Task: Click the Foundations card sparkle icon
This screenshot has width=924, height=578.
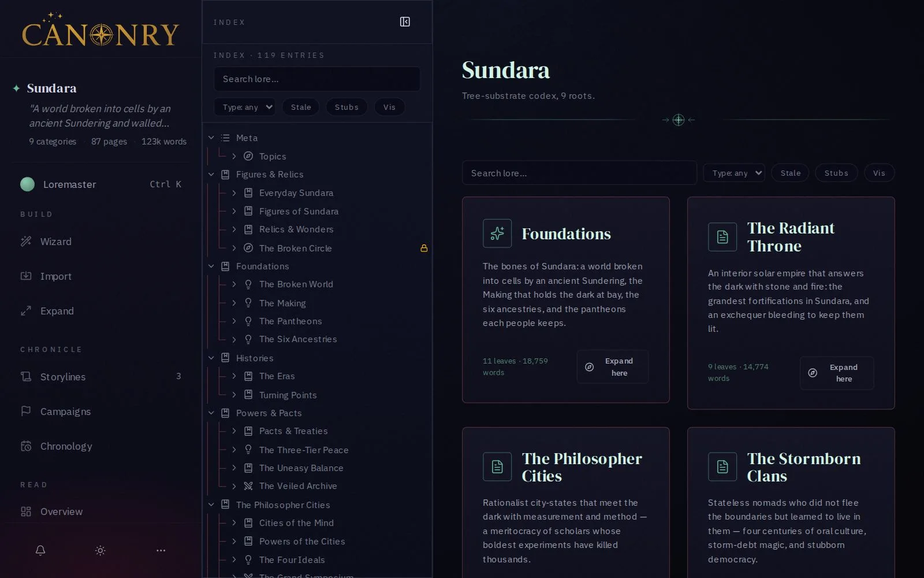Action: [497, 234]
